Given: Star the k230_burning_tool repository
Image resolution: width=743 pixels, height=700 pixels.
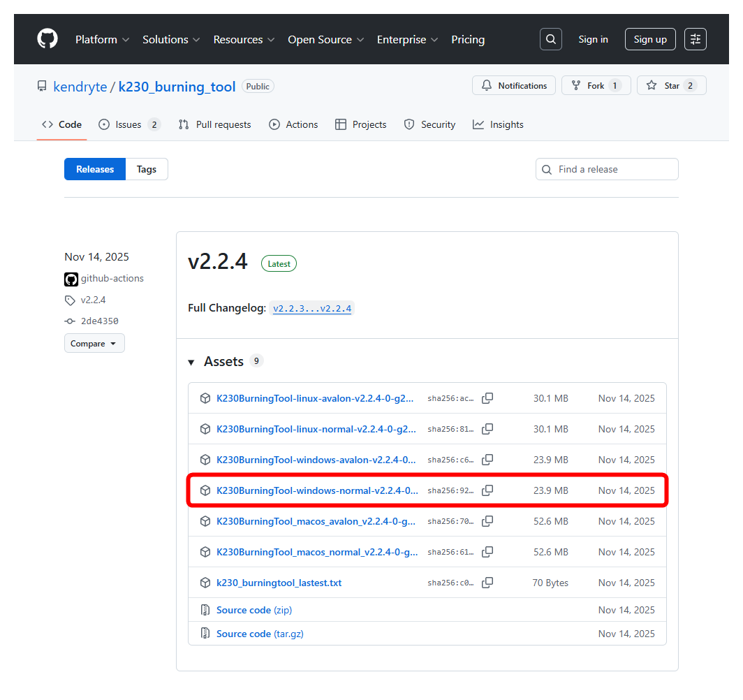Looking at the screenshot, I should click(671, 85).
